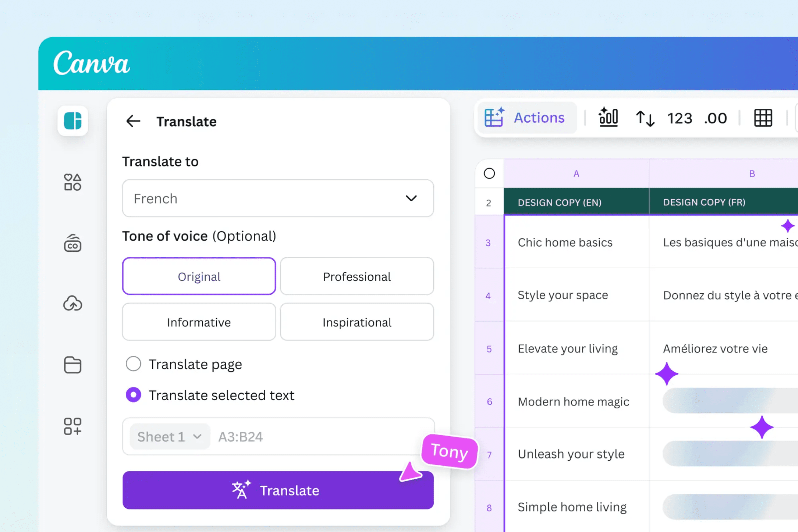Choose the Professional tone of voice
The image size is (798, 532).
pos(356,277)
